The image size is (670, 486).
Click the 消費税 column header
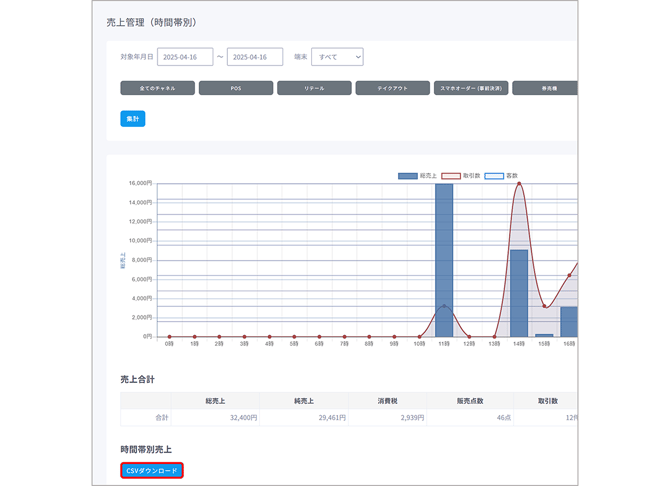tap(387, 401)
